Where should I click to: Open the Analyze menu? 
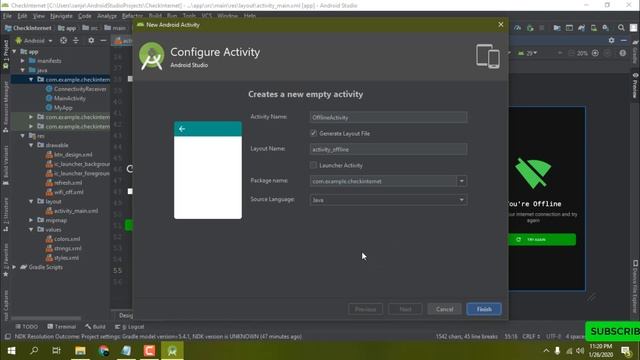point(107,16)
